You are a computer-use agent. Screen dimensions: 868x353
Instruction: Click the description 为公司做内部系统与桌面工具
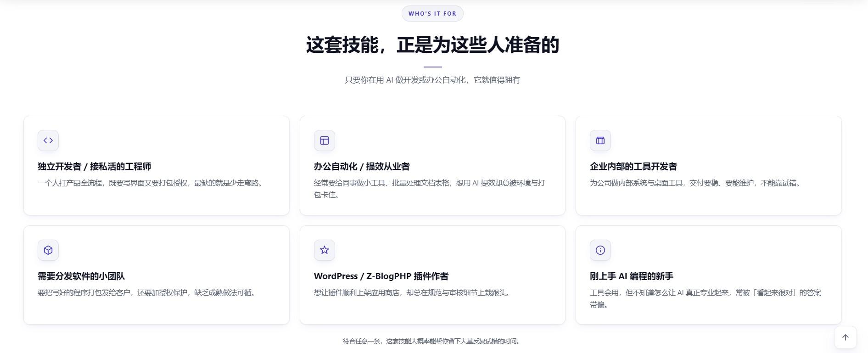(696, 183)
